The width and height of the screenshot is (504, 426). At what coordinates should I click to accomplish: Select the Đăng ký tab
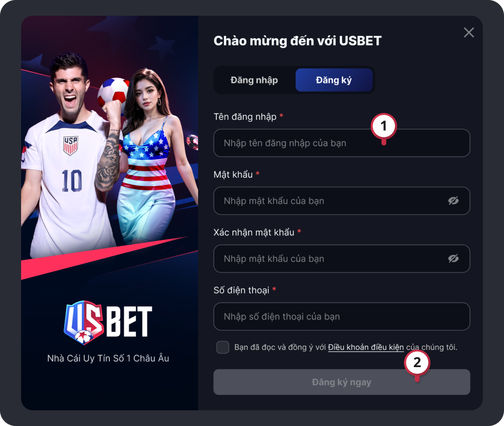(334, 80)
